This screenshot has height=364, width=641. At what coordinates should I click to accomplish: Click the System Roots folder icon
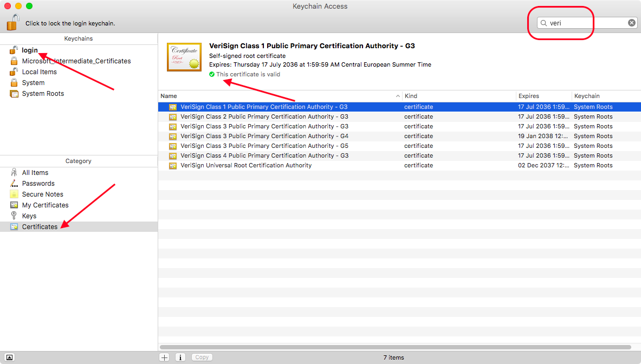click(14, 94)
